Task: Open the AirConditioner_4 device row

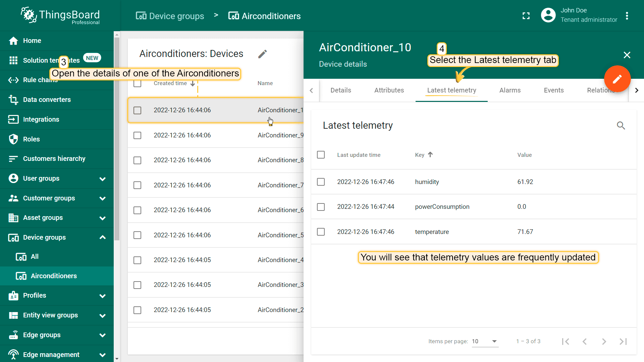Action: (216, 260)
